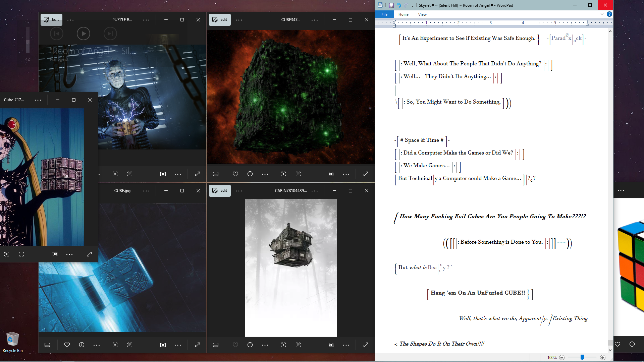Click Edit button in CABIN78104489 window
Viewport: 644px width, 362px height.
tap(220, 190)
